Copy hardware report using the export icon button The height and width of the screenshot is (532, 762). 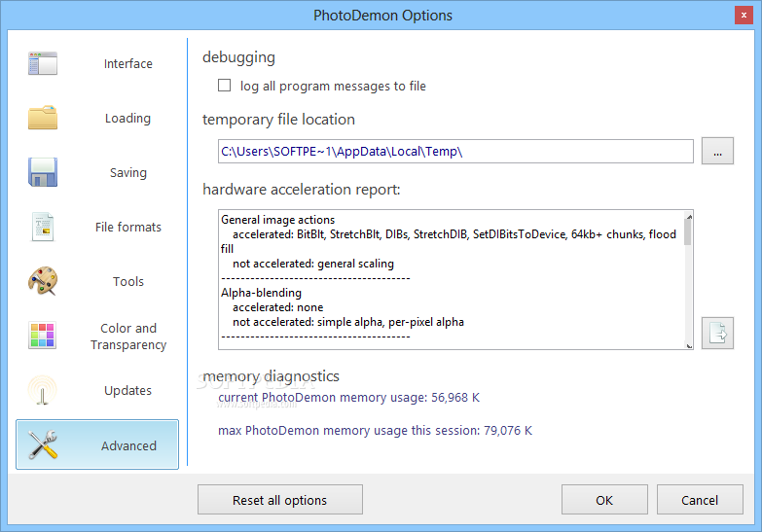[x=717, y=334]
